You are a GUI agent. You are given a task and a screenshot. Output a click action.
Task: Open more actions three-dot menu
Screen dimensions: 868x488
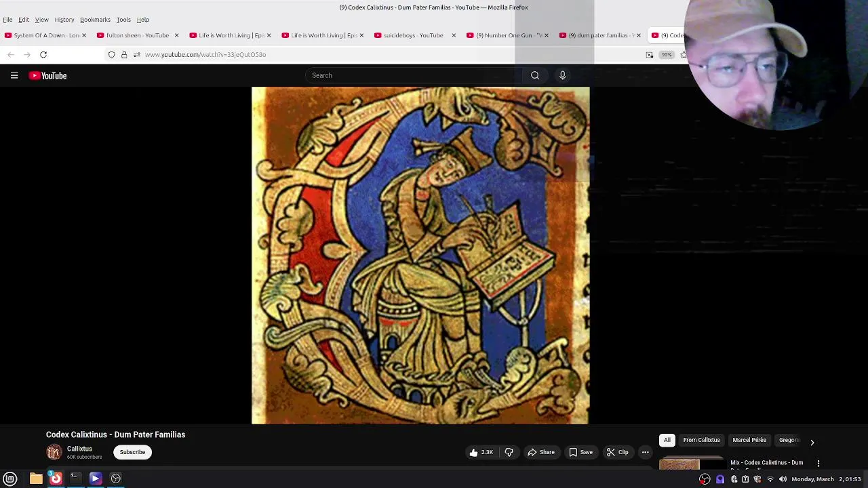646,452
